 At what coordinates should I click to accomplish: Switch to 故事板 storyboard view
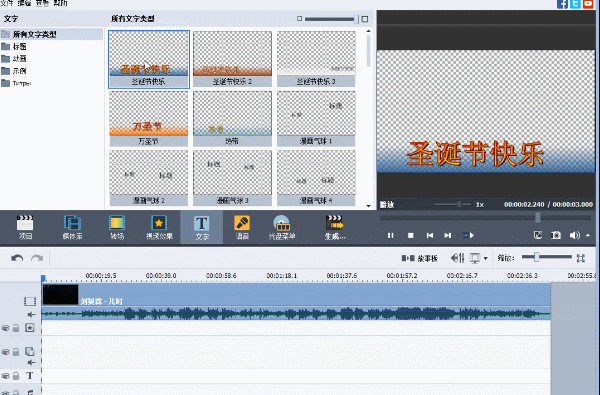(419, 258)
